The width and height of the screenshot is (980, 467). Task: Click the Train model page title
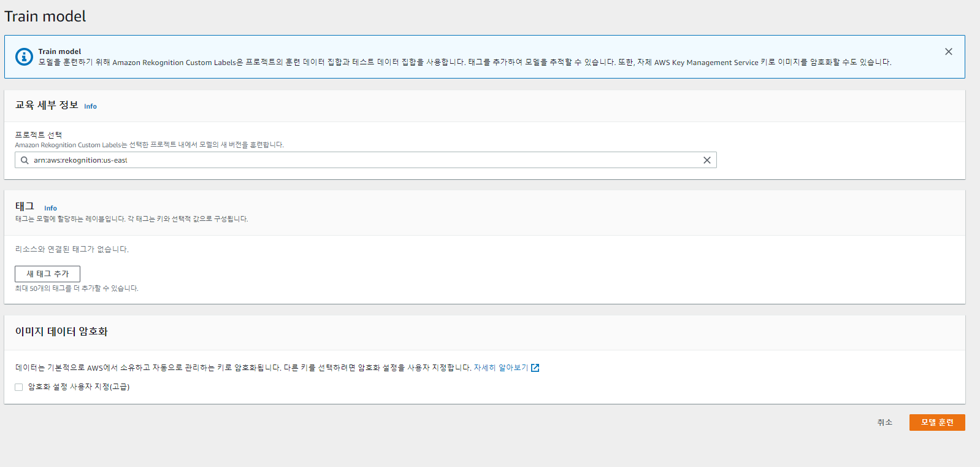45,17
